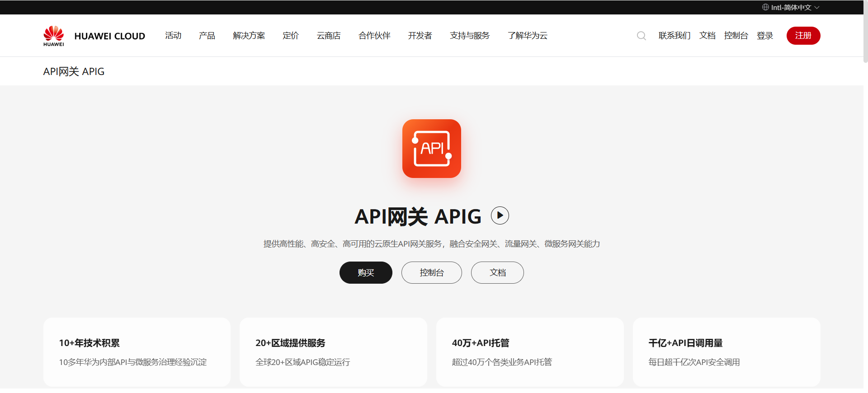868x393 pixels.
Task: Click the globe language icon
Action: point(765,7)
